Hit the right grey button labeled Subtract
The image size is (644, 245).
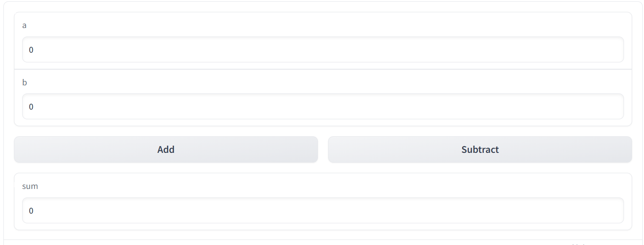(480, 149)
